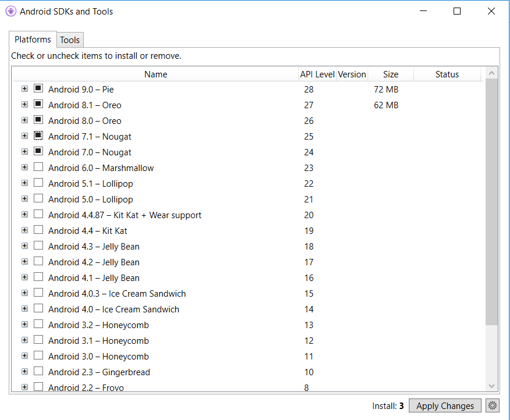Switch to the Tools tab
This screenshot has height=420, width=510.
70,40
